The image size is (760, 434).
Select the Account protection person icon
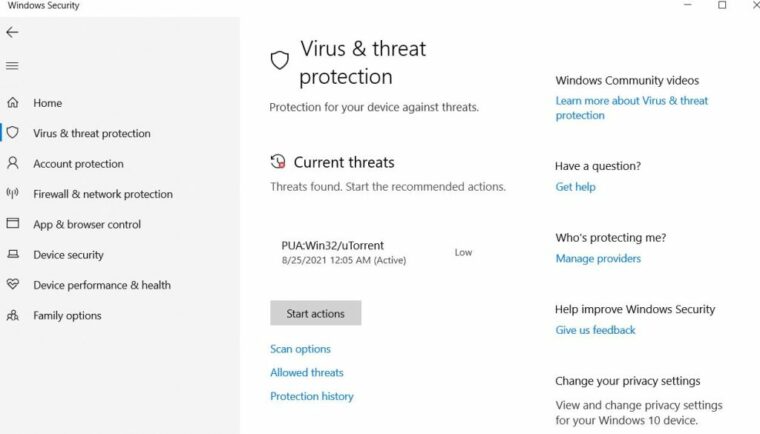pyautogui.click(x=13, y=163)
